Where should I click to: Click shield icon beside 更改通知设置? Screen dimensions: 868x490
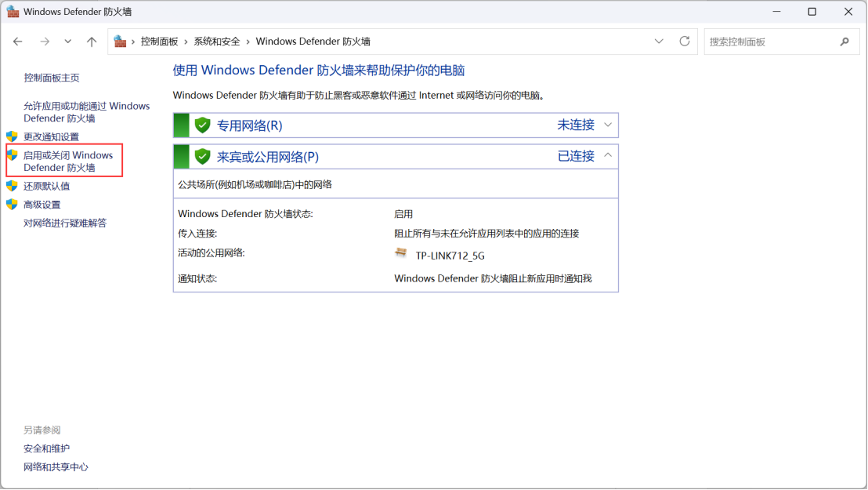(x=12, y=136)
